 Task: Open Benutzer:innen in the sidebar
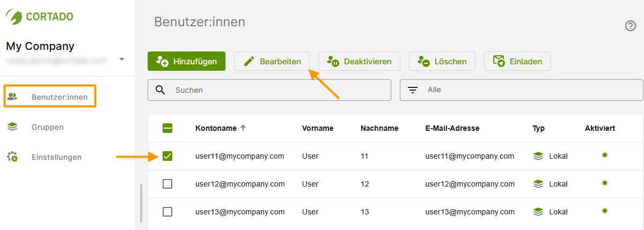click(x=50, y=97)
